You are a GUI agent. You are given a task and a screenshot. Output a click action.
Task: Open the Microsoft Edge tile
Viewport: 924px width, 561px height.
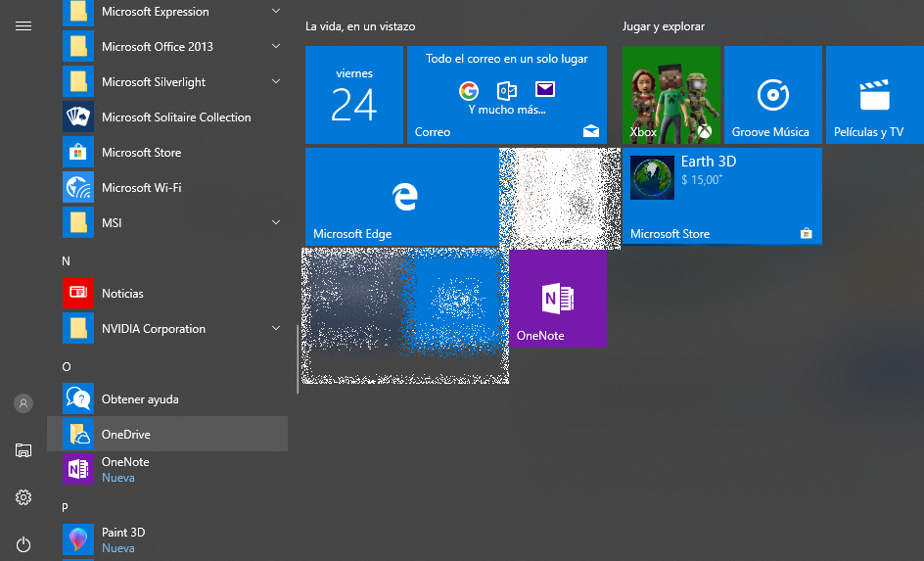coord(402,196)
